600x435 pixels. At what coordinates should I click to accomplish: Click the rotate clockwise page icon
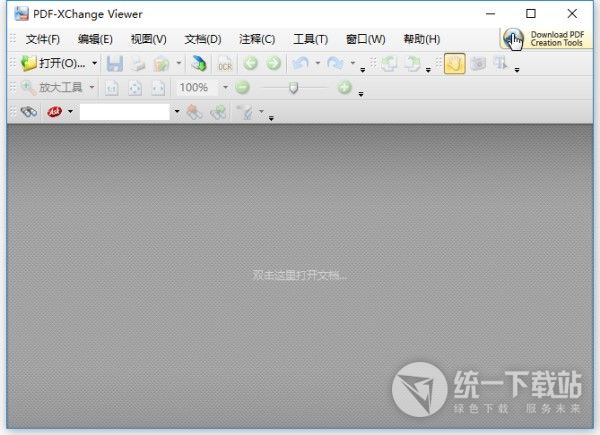coord(412,64)
